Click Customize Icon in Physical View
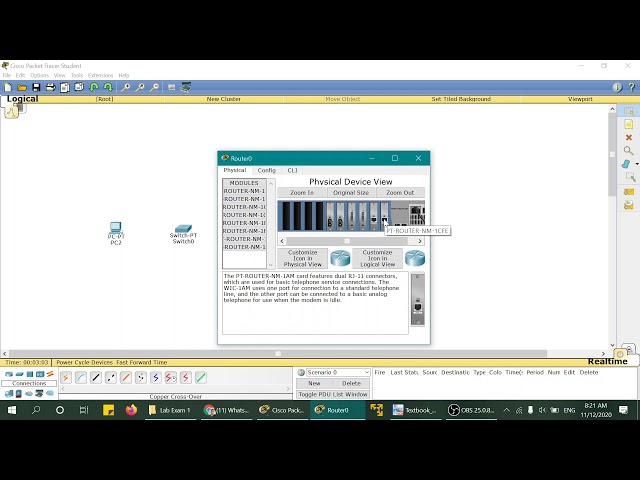This screenshot has width=640, height=480. coord(302,258)
